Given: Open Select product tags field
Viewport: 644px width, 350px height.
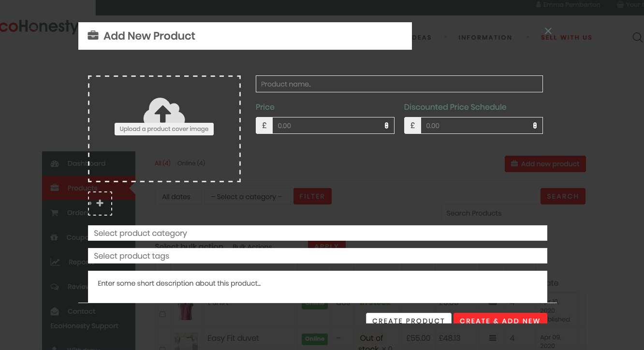Looking at the screenshot, I should pyautogui.click(x=318, y=256).
